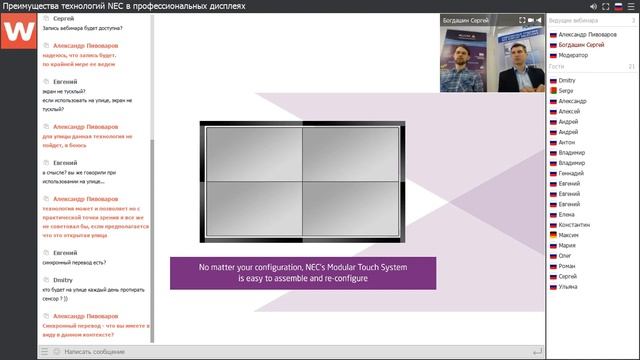
Task: Select guest Мария in participants list
Action: pos(567,245)
